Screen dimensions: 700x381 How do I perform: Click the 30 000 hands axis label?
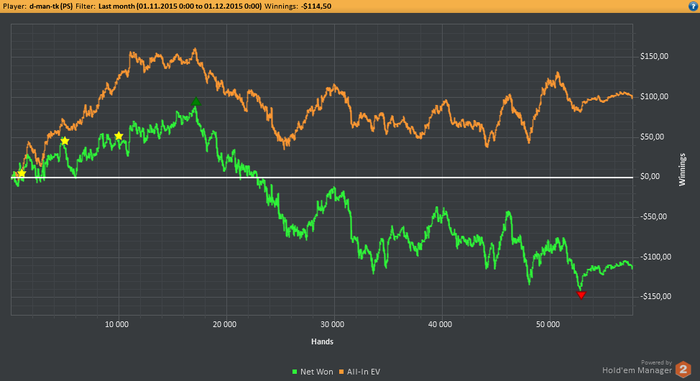pos(332,324)
